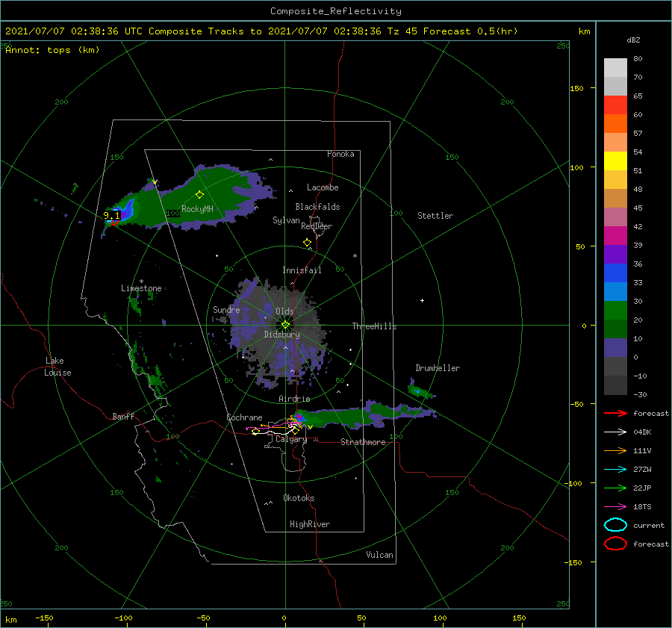The width and height of the screenshot is (672, 628).
Task: Click the Limestone label
Action: [141, 288]
